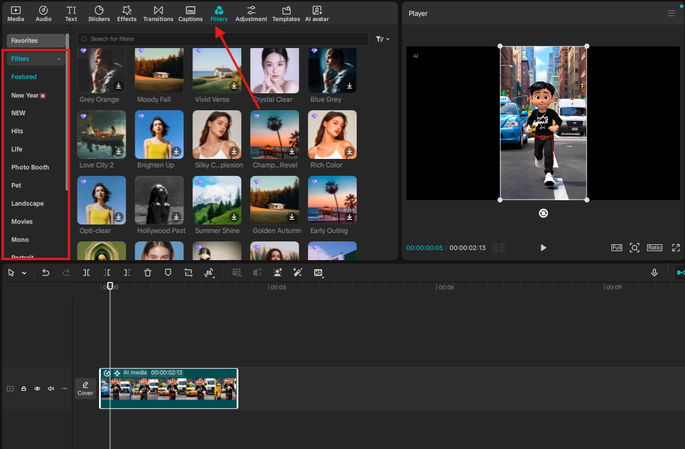Open the Ratio options
Screen dimensions: 685x449
coord(654,248)
